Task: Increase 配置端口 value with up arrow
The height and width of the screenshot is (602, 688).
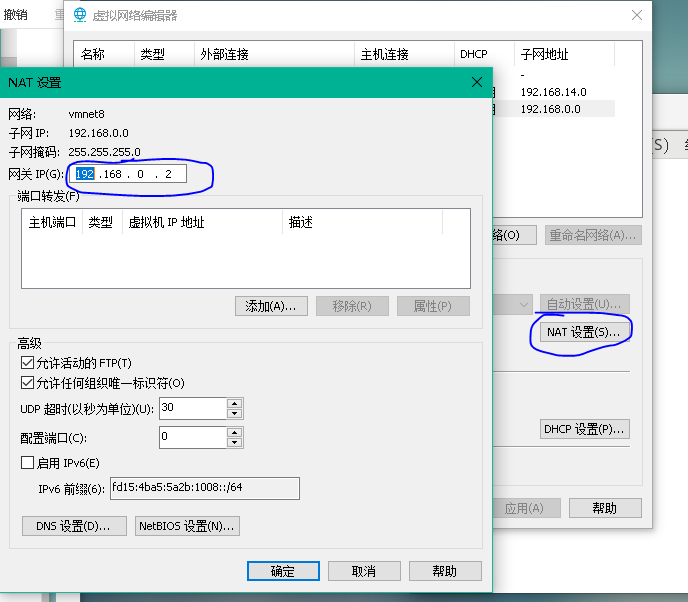Action: 235,432
